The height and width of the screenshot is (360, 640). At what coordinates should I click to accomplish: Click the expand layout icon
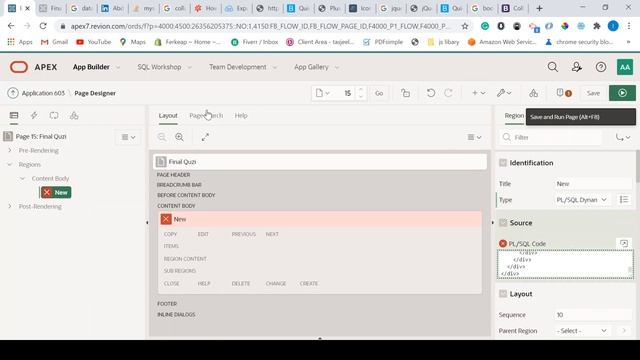point(205,137)
